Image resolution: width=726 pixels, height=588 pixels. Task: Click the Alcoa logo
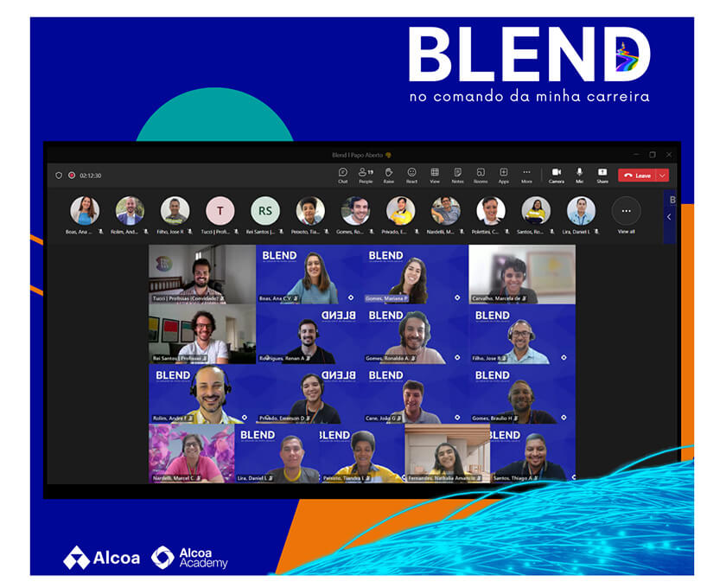tap(101, 558)
